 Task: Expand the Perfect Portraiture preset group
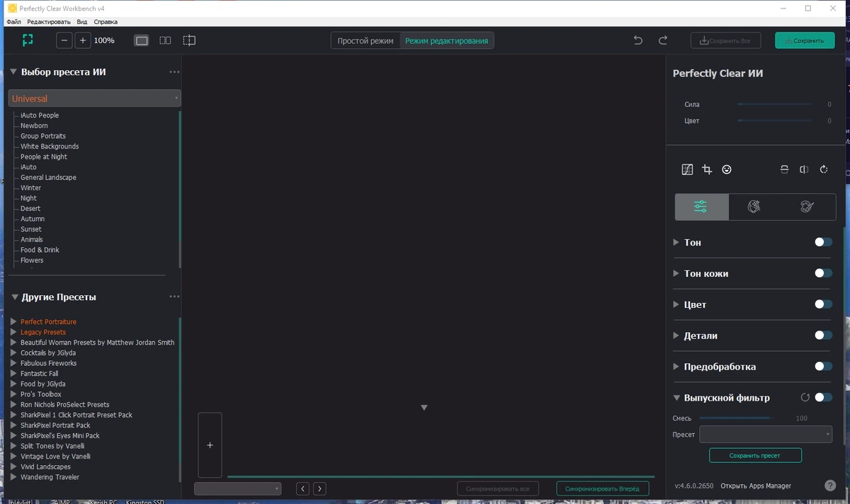coord(13,322)
